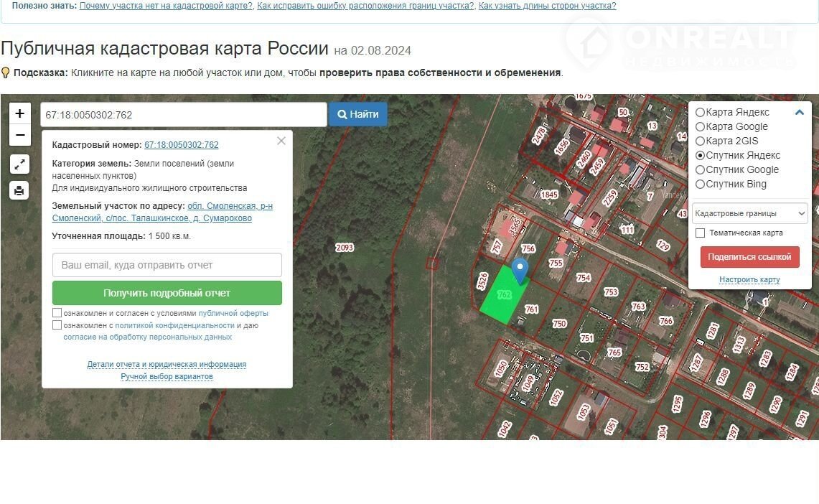Click the email input field

pos(167,265)
